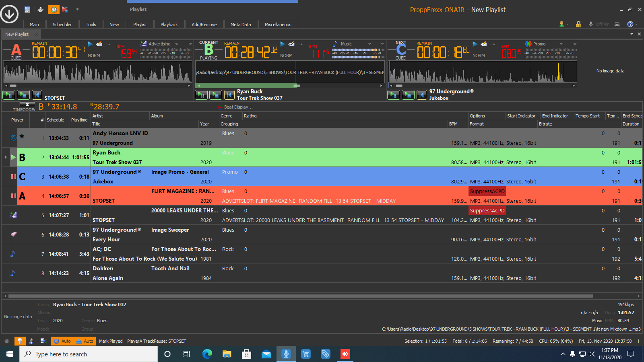Toggle the first Auto button in status bar
Screen dimensions: 644x362
click(x=62, y=341)
